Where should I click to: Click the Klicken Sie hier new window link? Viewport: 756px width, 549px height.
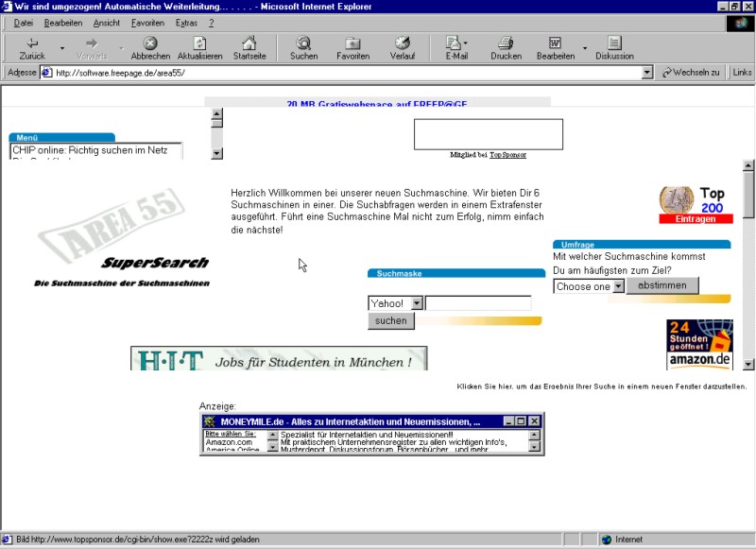click(601, 386)
